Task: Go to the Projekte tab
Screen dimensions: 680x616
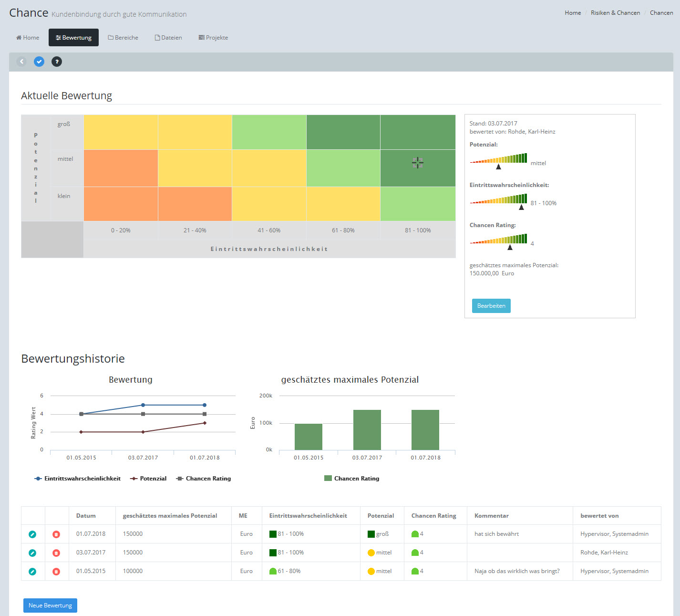Action: [213, 38]
